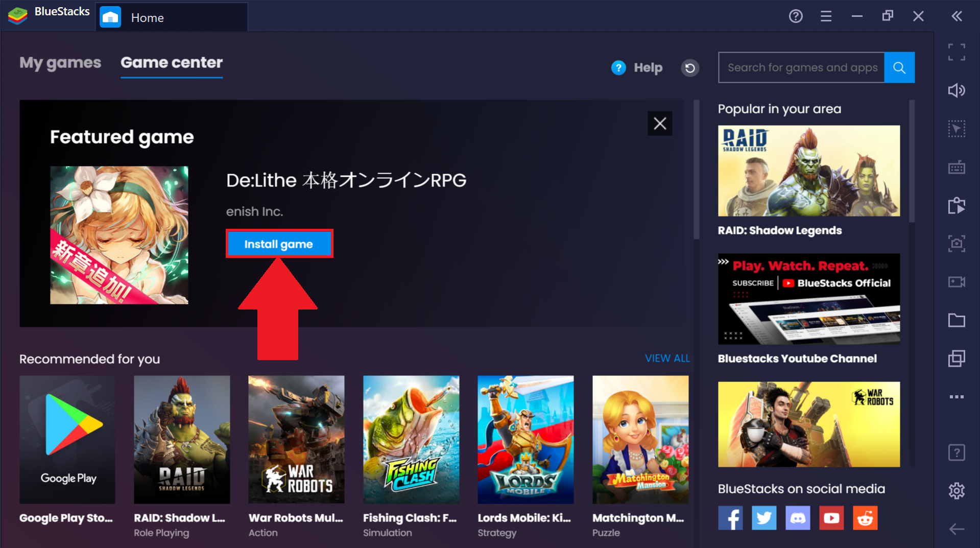Viewport: 980px width, 548px height.
Task: Click the install APK icon in sidebar
Action: point(957,205)
